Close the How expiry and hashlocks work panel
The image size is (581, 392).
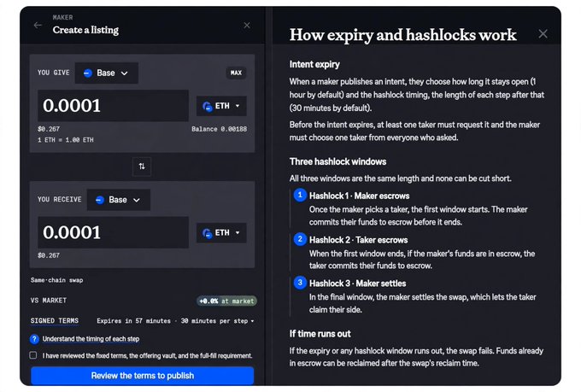tap(543, 34)
